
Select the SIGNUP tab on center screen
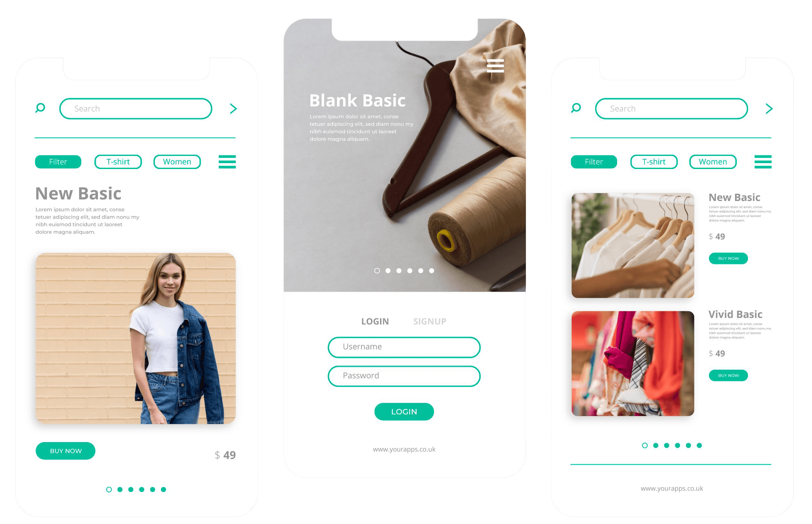click(430, 320)
